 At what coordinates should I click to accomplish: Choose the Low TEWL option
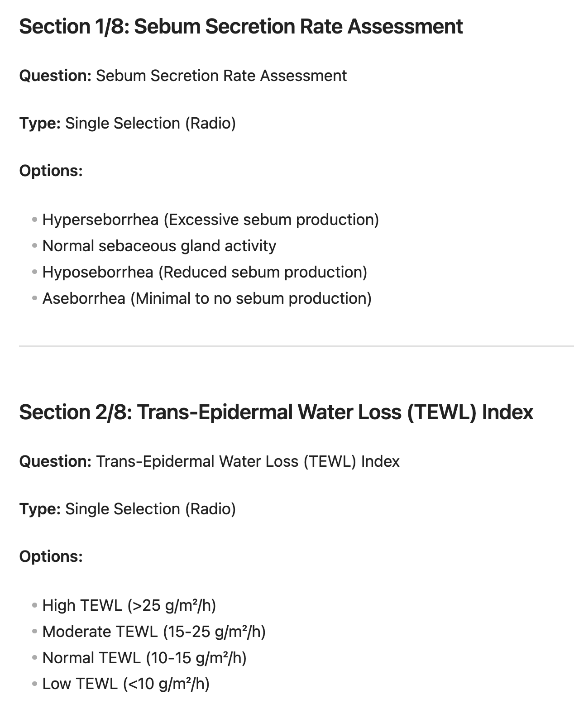[x=125, y=684]
